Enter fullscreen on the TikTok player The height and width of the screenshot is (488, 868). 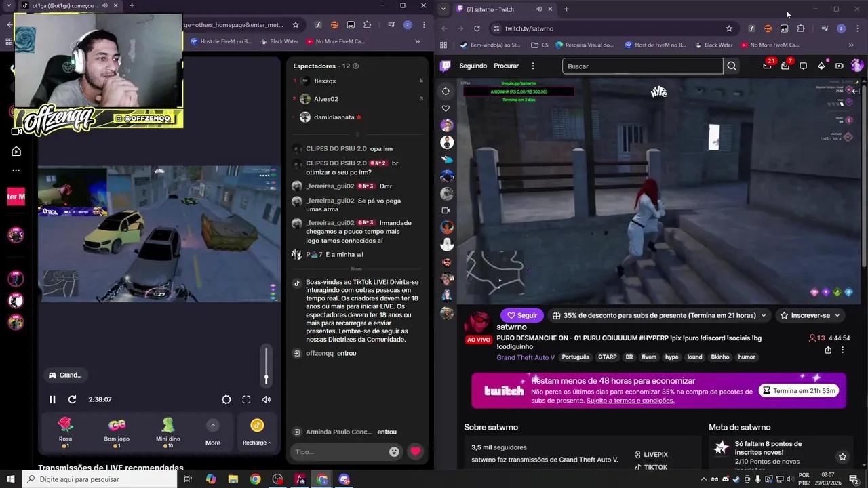[246, 399]
